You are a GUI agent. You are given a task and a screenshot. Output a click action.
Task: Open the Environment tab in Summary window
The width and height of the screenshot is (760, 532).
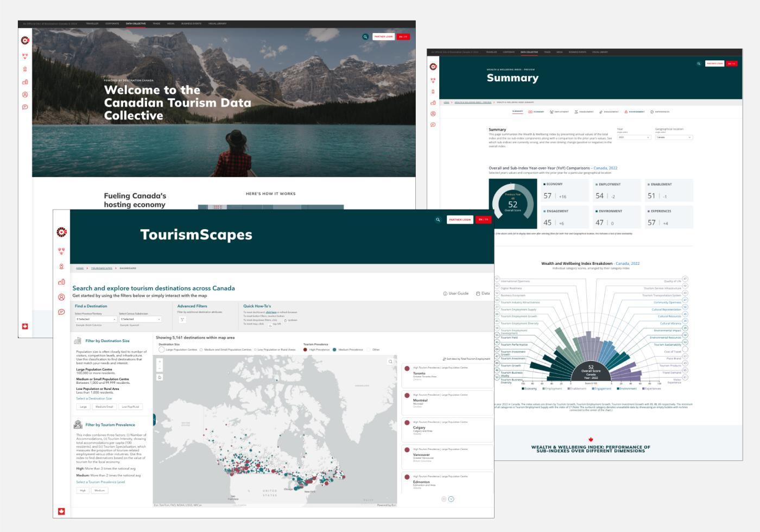point(635,112)
